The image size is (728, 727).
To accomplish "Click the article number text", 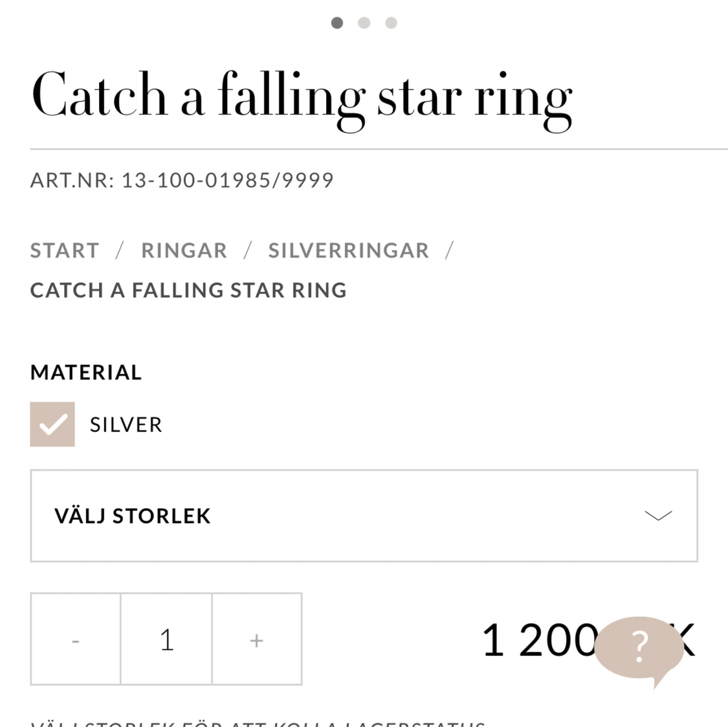I will pos(182,180).
